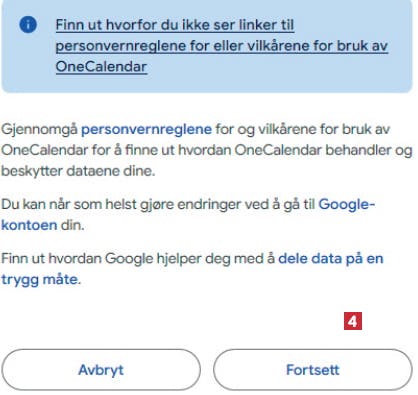The width and height of the screenshot is (418, 395).
Task: Continue with the Fortsett button
Action: point(313,370)
